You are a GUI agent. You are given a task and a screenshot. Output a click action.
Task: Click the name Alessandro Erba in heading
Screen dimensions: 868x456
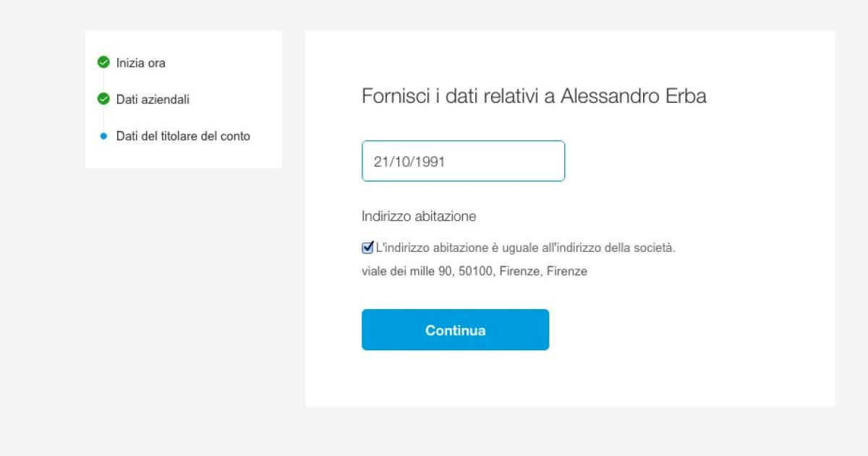point(633,96)
